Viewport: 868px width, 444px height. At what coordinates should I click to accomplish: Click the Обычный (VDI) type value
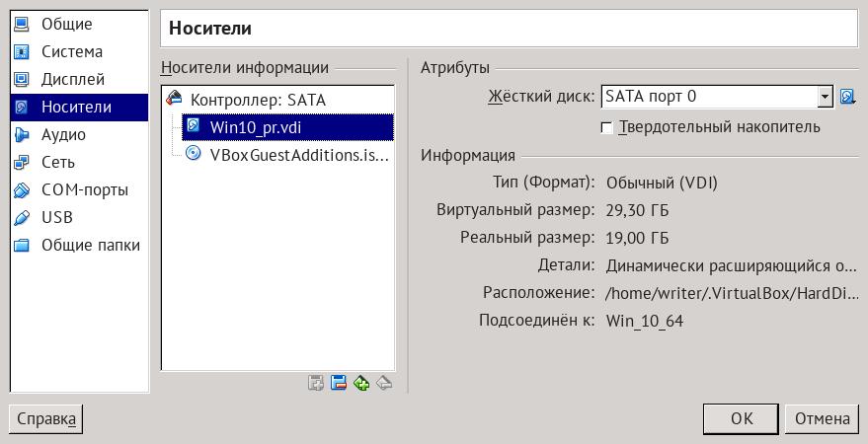(x=662, y=183)
